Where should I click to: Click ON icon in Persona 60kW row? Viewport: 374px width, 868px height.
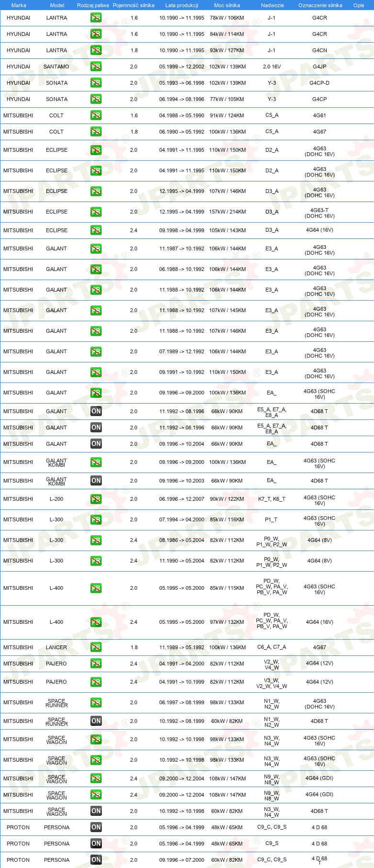pyautogui.click(x=96, y=860)
